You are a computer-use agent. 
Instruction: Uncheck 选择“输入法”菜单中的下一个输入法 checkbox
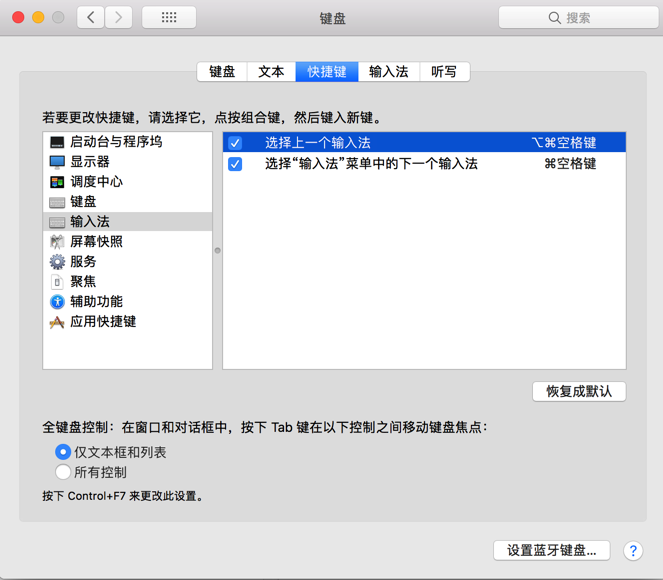235,164
